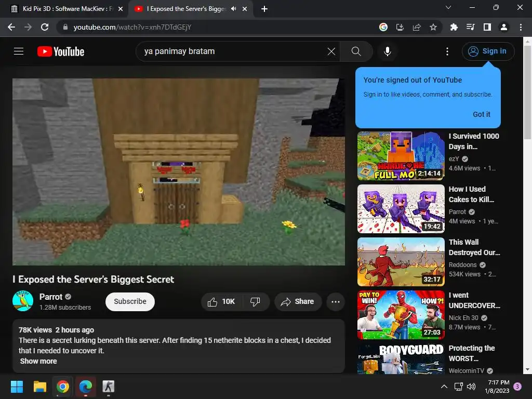Open Chrome profile icon
The width and height of the screenshot is (532, 399).
[504, 27]
